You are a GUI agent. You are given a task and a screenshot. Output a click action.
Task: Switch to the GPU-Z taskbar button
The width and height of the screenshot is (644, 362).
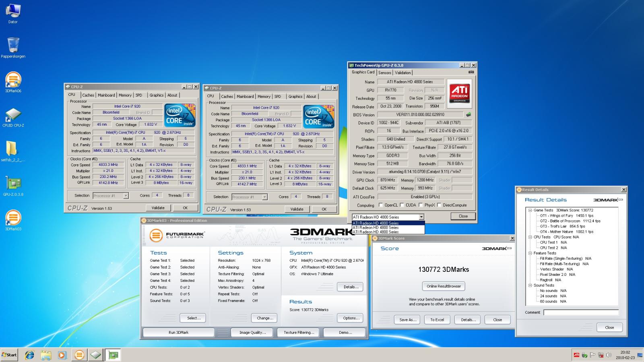coord(114,355)
